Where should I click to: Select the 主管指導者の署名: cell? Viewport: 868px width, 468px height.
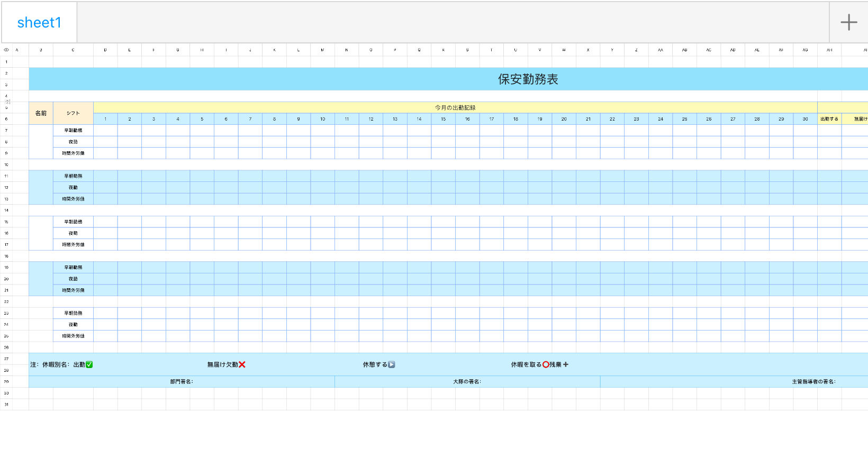coord(734,381)
